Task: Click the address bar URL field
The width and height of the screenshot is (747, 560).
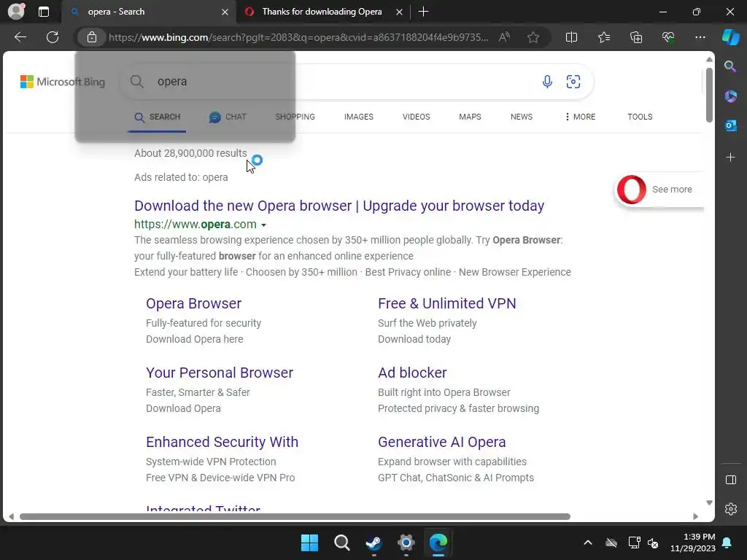Action: point(298,37)
